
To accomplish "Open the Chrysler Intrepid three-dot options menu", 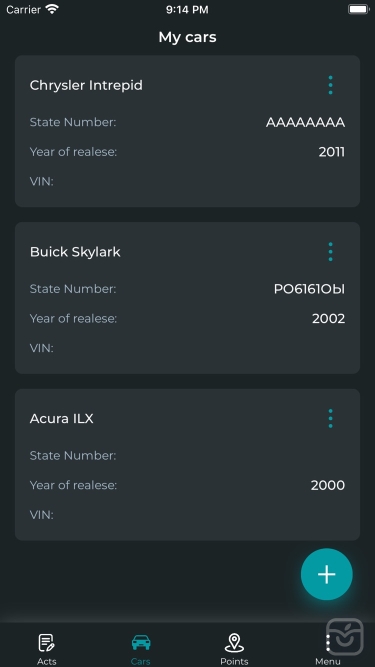I will (x=330, y=85).
